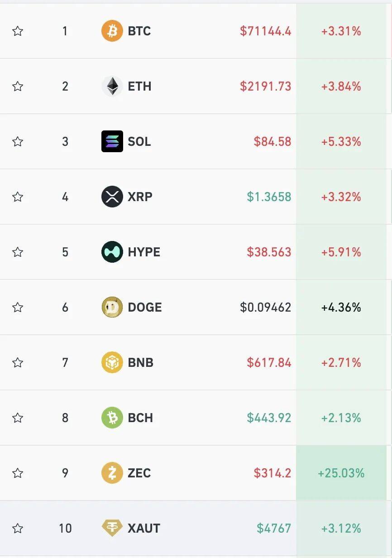The image size is (392, 558).
Task: Click the XAUT ticker label
Action: pos(144,529)
